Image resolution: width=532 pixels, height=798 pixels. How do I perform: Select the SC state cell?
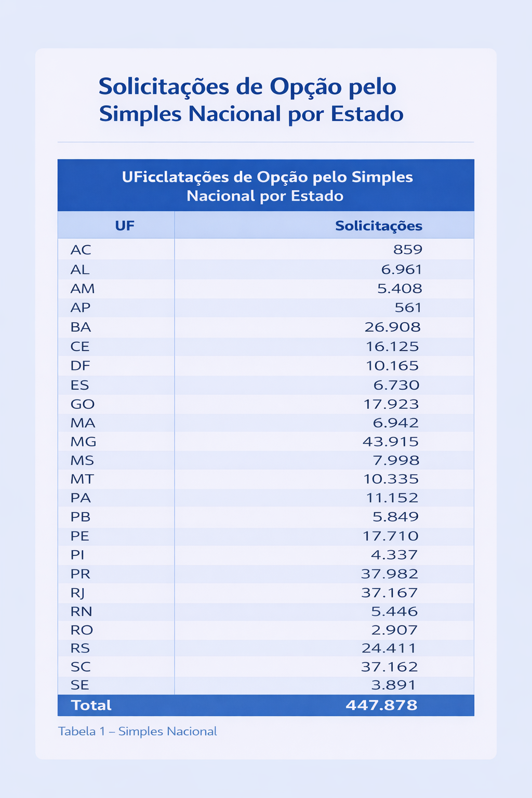[x=81, y=667]
